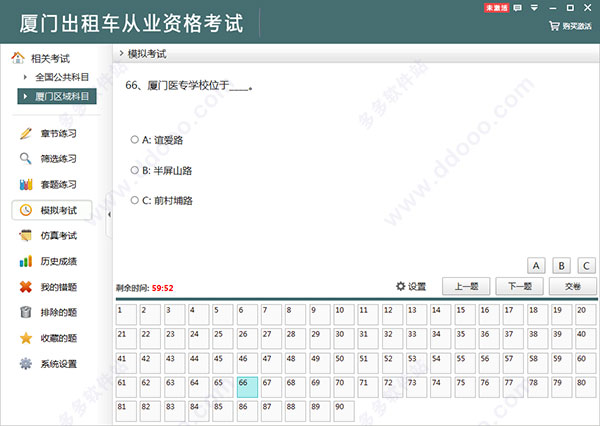Click answer button B
Viewport: 600px width, 426px height.
[x=561, y=266]
